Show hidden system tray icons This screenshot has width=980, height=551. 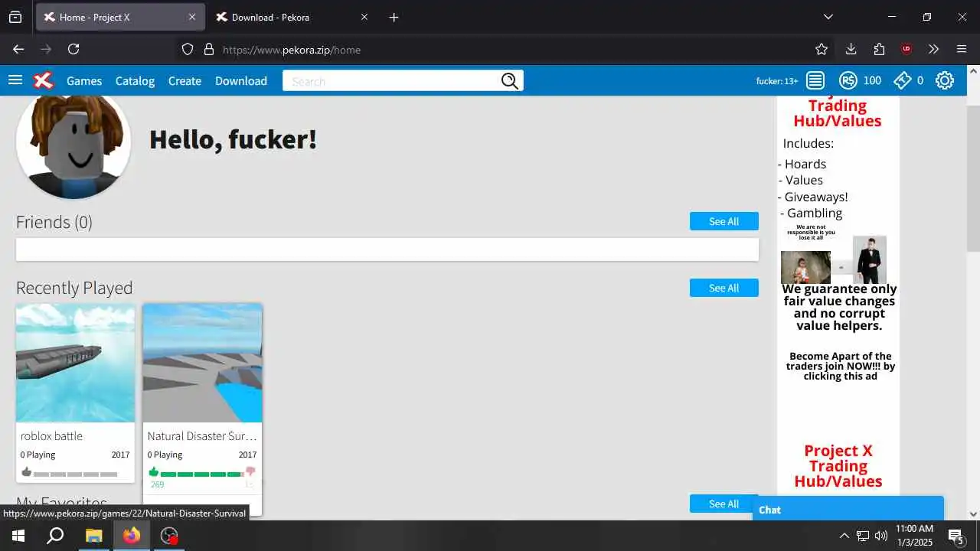pos(844,536)
